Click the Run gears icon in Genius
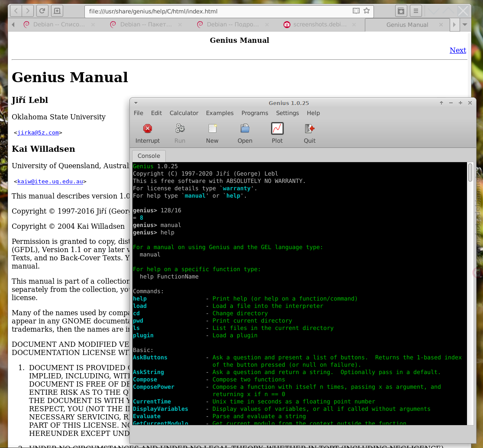 coord(180,128)
